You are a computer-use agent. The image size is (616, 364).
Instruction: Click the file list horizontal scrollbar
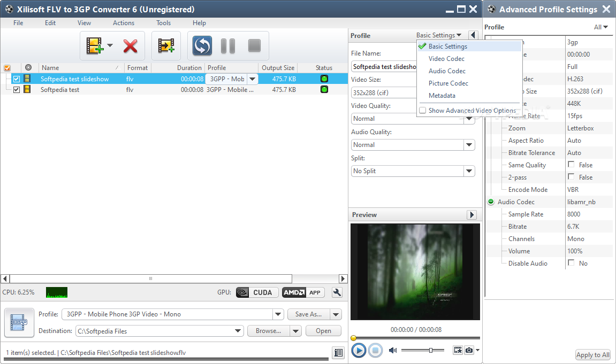click(174, 278)
